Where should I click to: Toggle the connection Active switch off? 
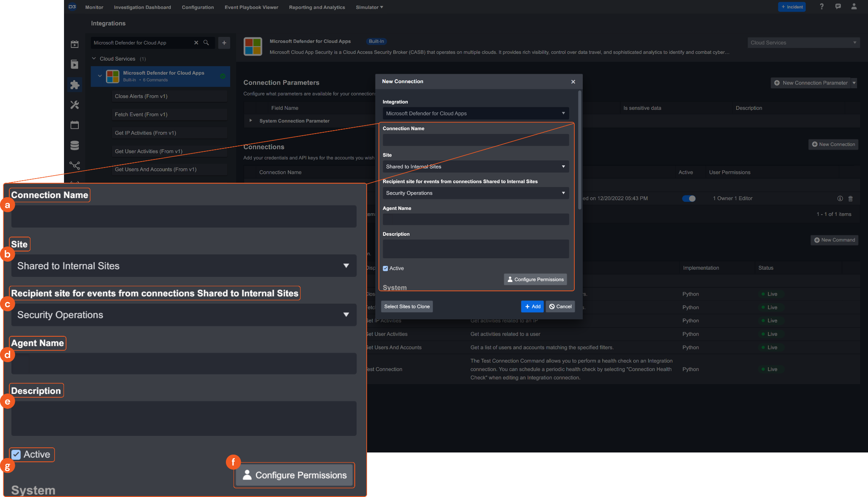pos(689,198)
